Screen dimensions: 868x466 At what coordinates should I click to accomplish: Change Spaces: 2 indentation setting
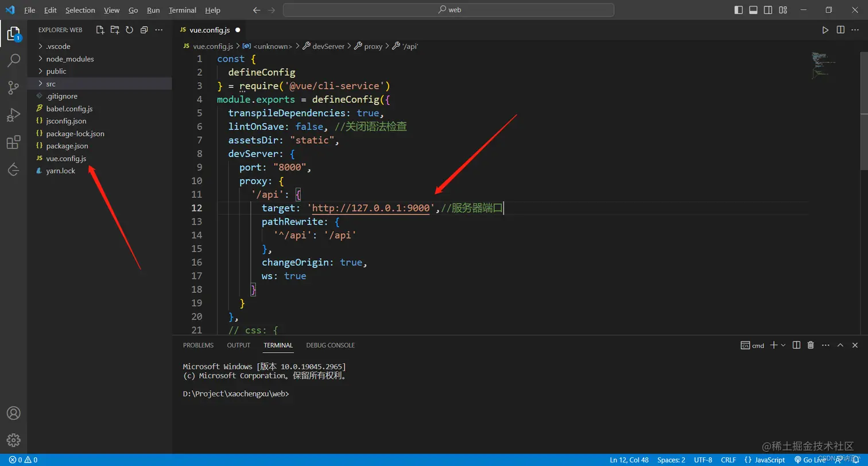[x=671, y=460]
